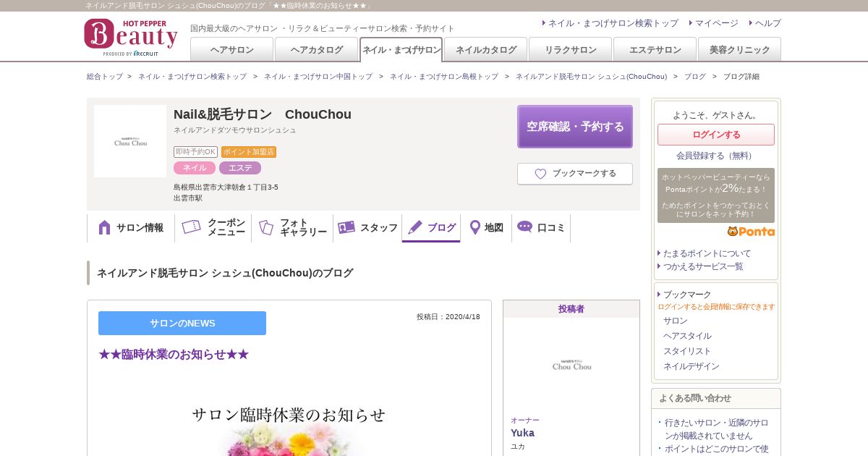Click the address 島根県出雲市大津朝倉１丁目3-5
Image resolution: width=868 pixels, height=456 pixels.
[x=226, y=187]
